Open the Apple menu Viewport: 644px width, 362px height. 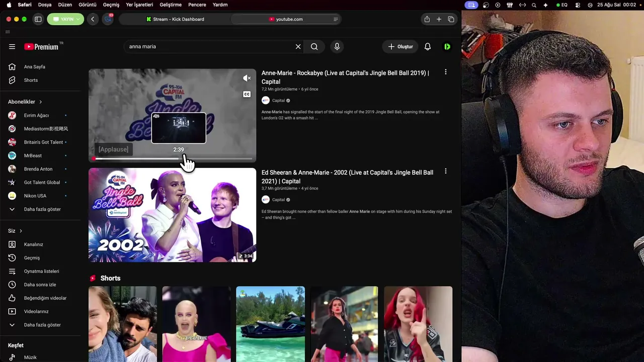coord(9,5)
